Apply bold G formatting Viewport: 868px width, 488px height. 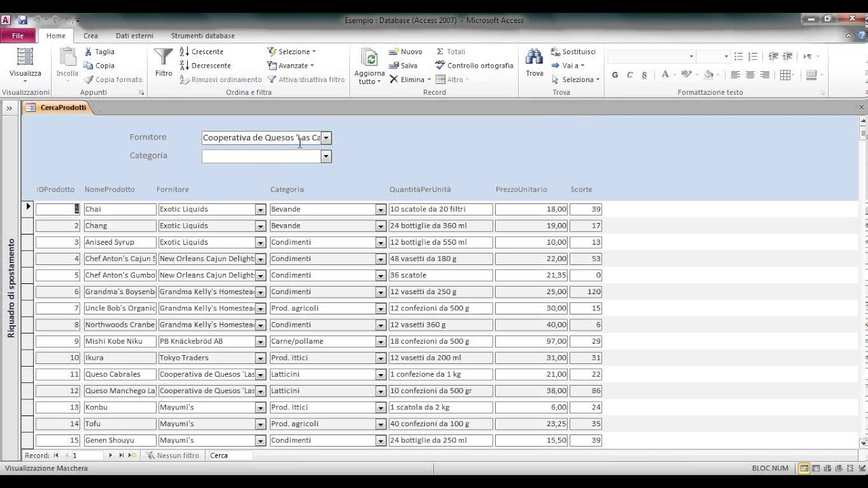615,75
